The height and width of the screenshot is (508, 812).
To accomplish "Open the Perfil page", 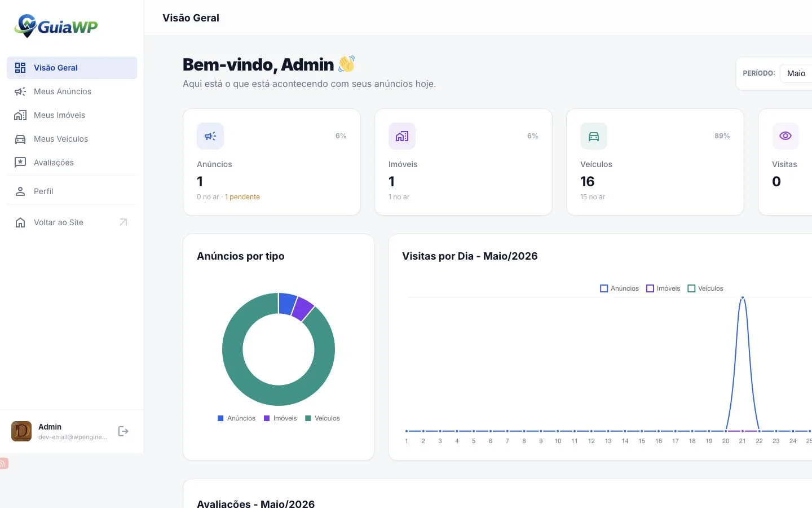I will pyautogui.click(x=72, y=191).
